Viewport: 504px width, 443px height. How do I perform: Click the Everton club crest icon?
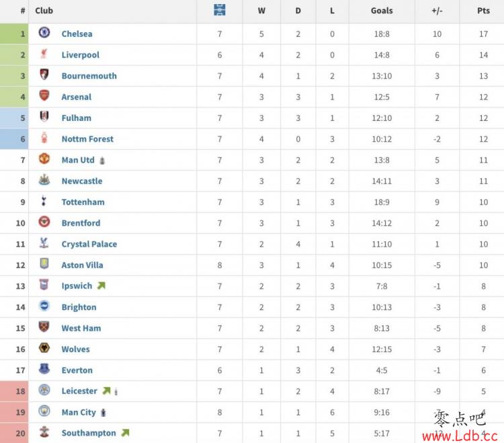44,369
